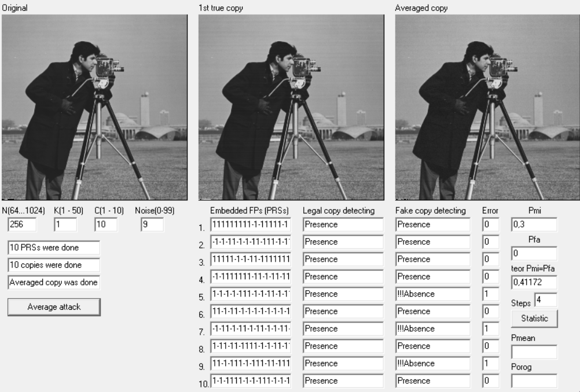Click the Statistic button
Viewport: 580px width, 392px height.
click(x=534, y=318)
